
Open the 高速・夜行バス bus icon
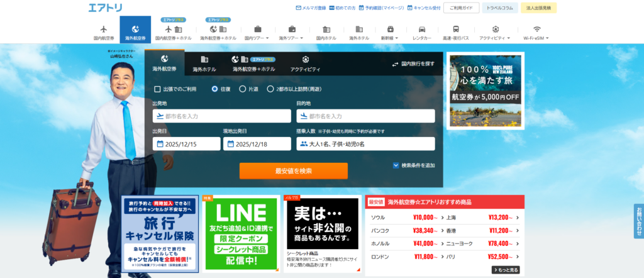[455, 29]
